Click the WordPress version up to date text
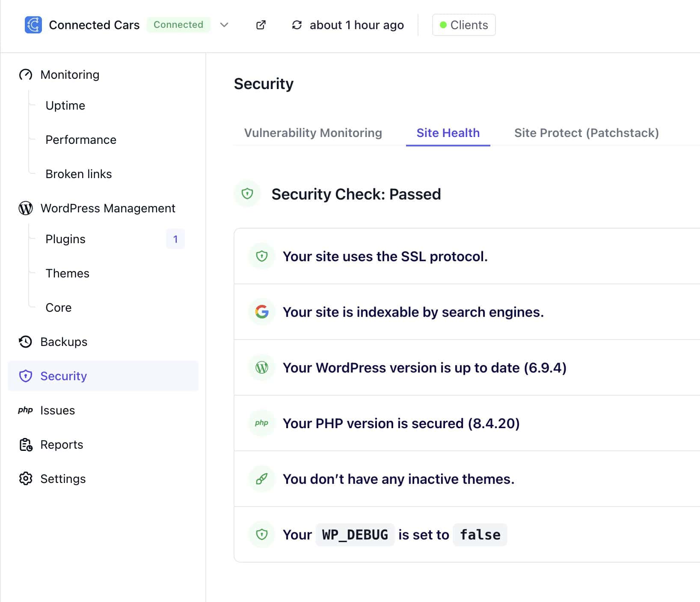 (424, 367)
